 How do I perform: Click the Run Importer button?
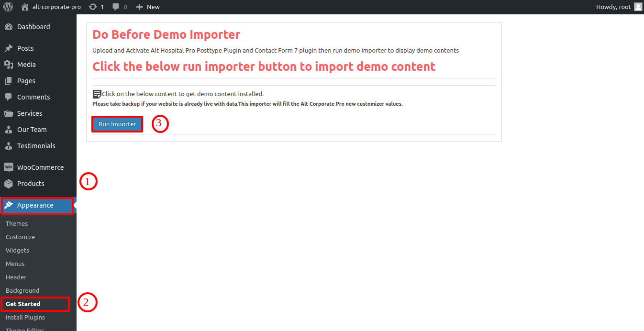click(x=117, y=124)
